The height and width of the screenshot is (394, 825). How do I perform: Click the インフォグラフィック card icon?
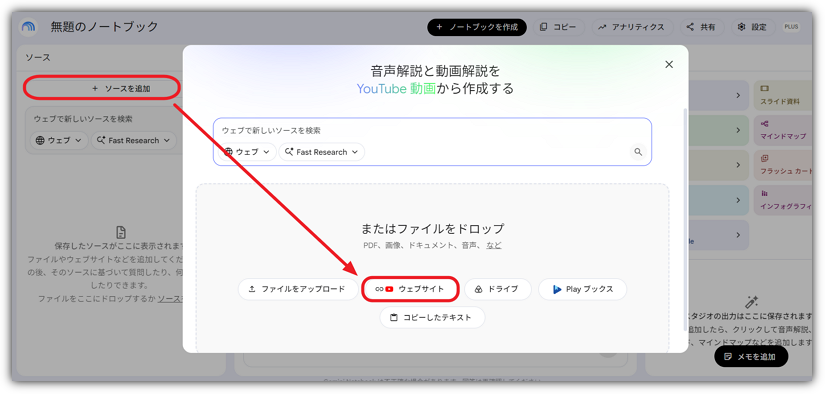[x=764, y=193]
